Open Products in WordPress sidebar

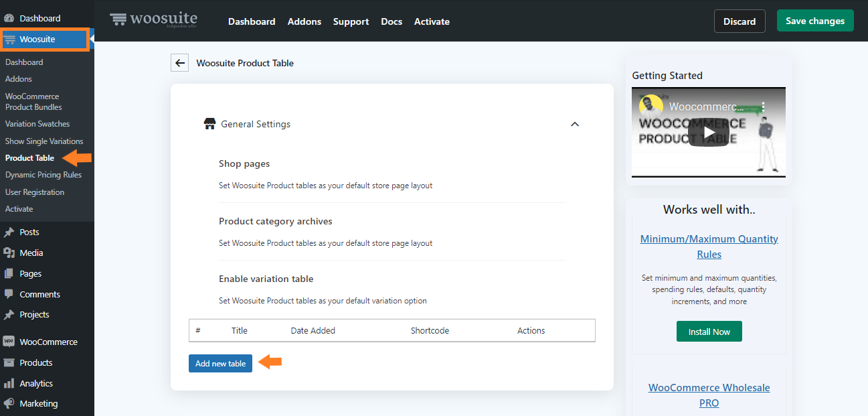36,363
